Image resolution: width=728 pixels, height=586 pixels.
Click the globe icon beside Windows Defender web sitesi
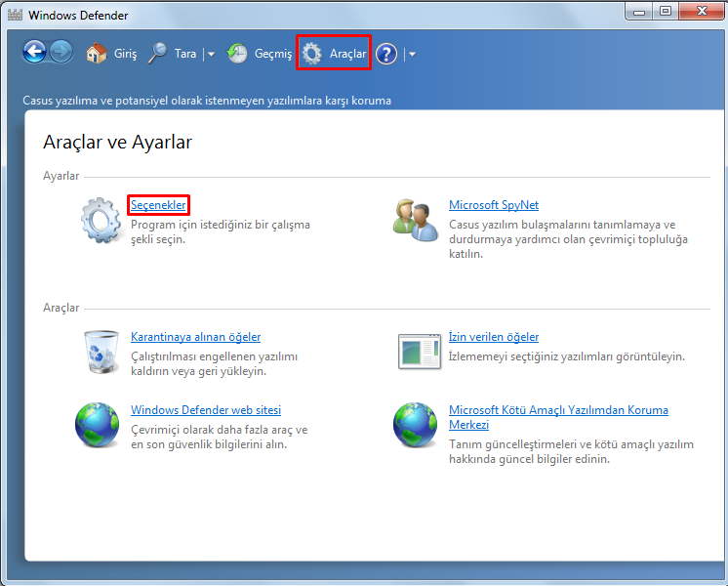(97, 425)
